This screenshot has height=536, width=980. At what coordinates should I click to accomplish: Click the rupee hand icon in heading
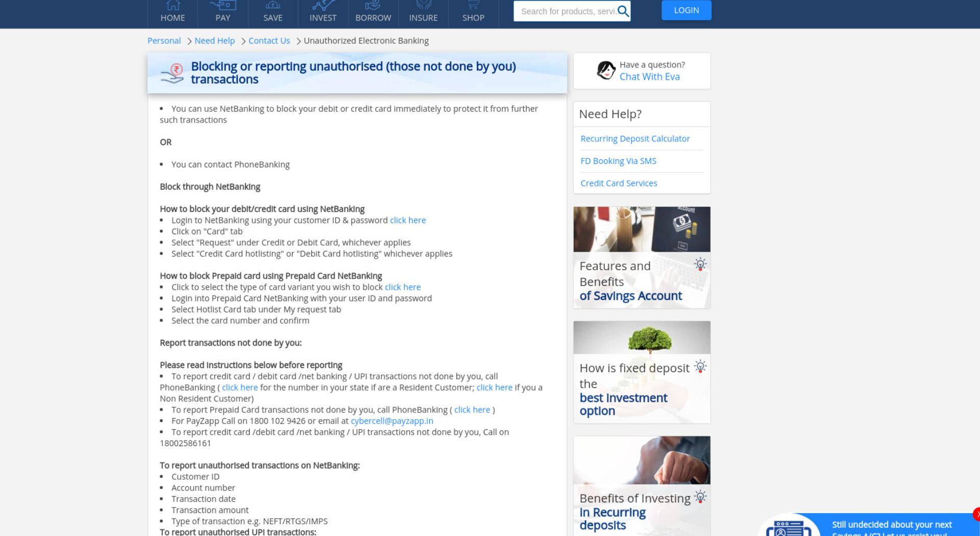click(x=173, y=74)
